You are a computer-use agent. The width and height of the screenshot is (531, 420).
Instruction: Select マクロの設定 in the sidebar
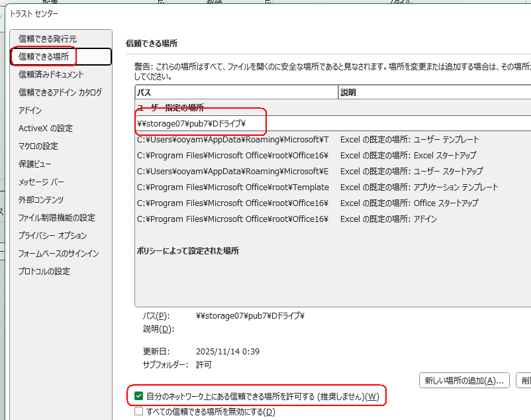pyautogui.click(x=38, y=146)
